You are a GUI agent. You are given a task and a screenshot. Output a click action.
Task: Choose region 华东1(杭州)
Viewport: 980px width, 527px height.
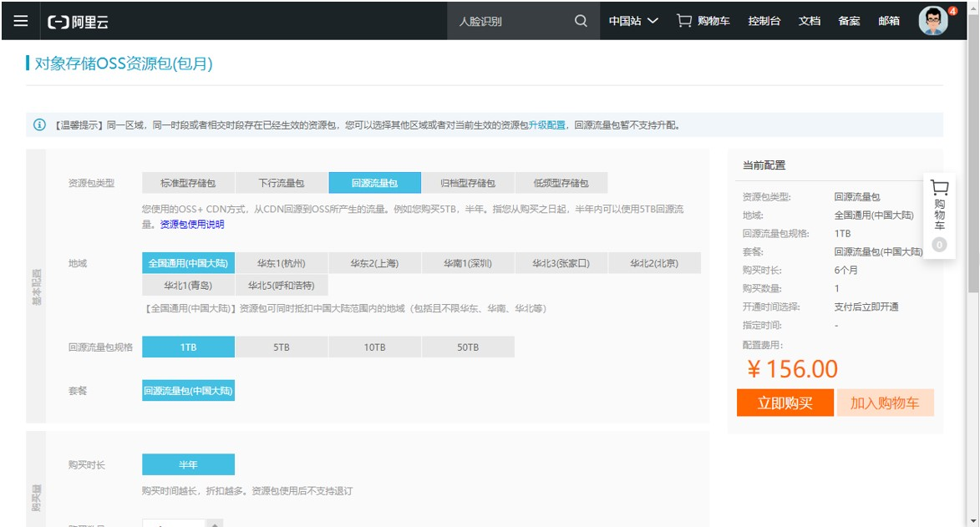point(282,263)
